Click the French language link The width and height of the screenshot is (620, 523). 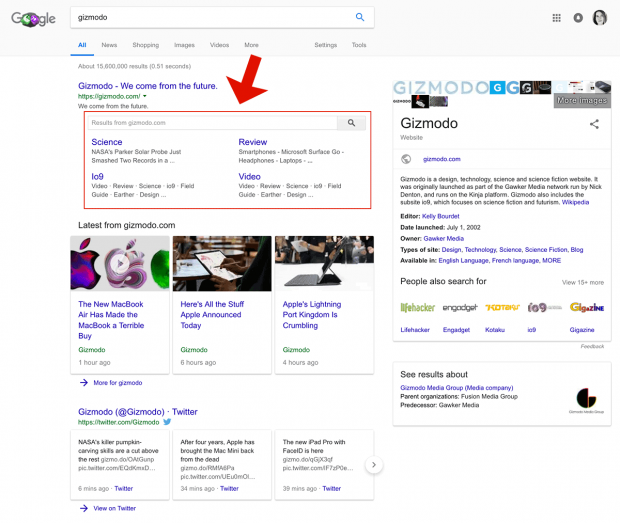pos(516,261)
